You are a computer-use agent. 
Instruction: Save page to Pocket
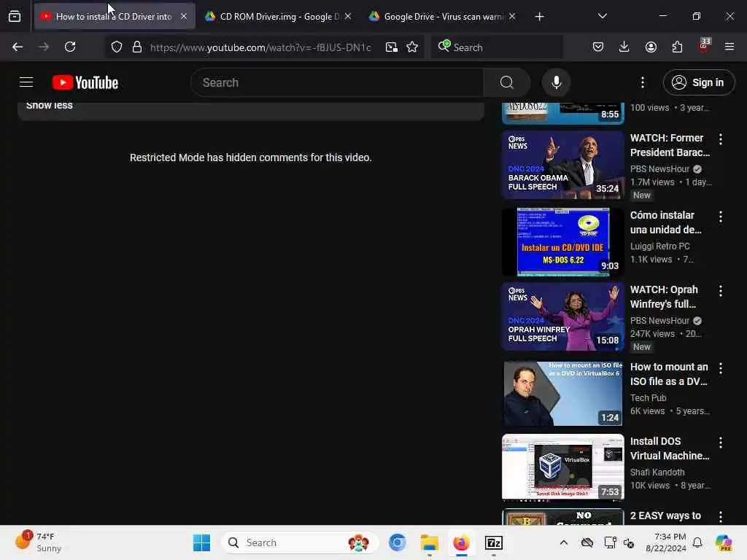pyautogui.click(x=598, y=47)
